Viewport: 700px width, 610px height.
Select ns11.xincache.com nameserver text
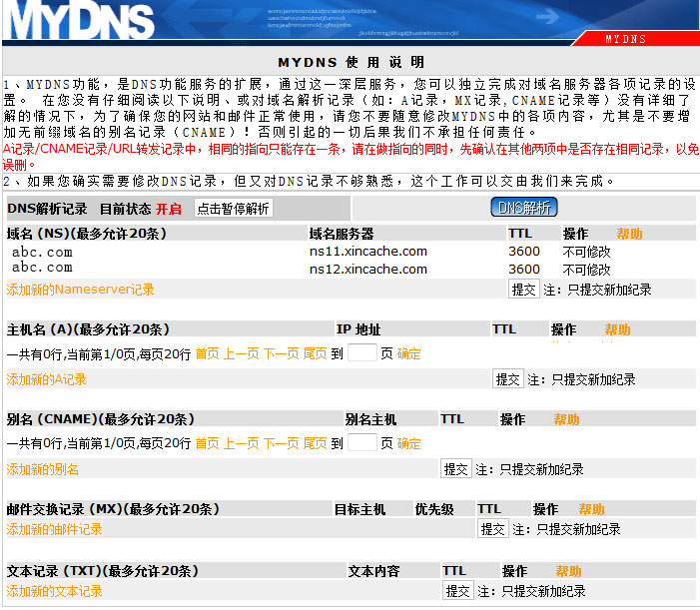(368, 252)
